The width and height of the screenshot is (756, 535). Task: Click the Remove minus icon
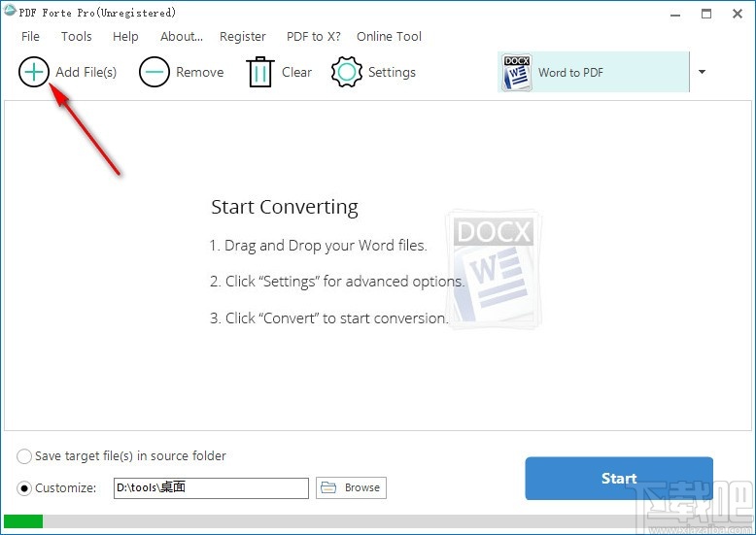(155, 72)
